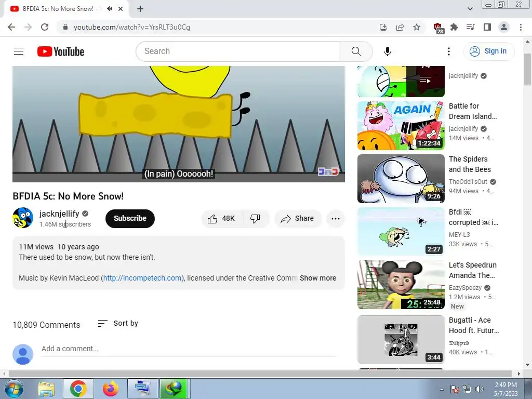
Task: Open File Explorer from taskbar
Action: (46, 389)
